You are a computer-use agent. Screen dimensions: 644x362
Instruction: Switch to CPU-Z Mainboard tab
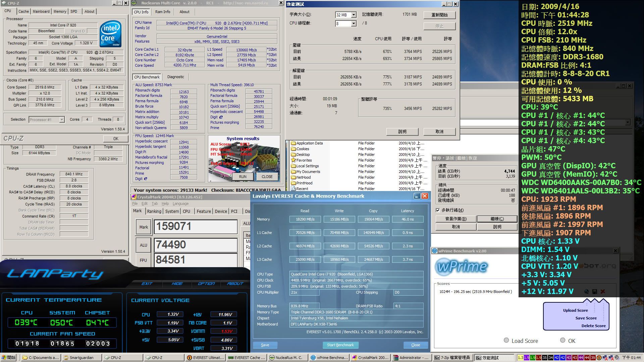point(41,11)
